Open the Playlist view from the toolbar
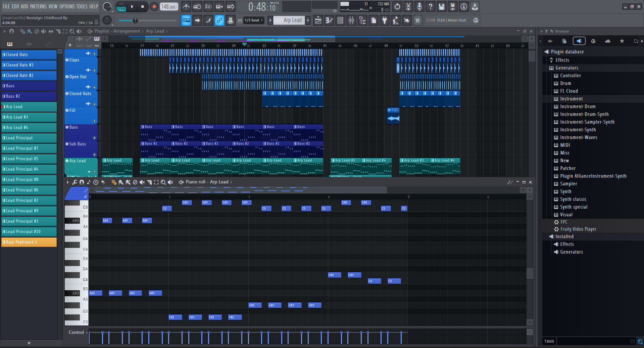 318,20
